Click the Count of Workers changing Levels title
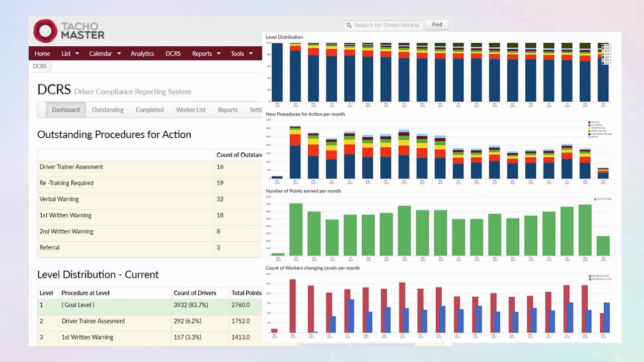Viewport: 644px width, 362px height. coord(313,268)
